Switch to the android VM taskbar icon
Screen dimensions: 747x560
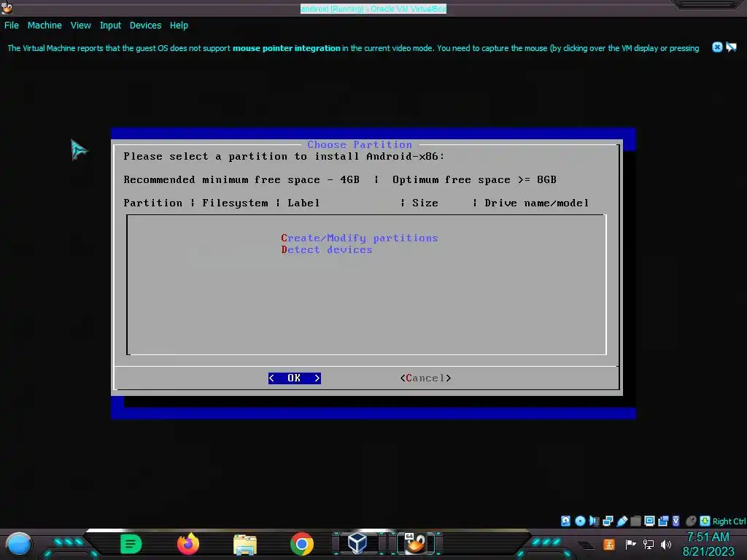[x=415, y=543]
